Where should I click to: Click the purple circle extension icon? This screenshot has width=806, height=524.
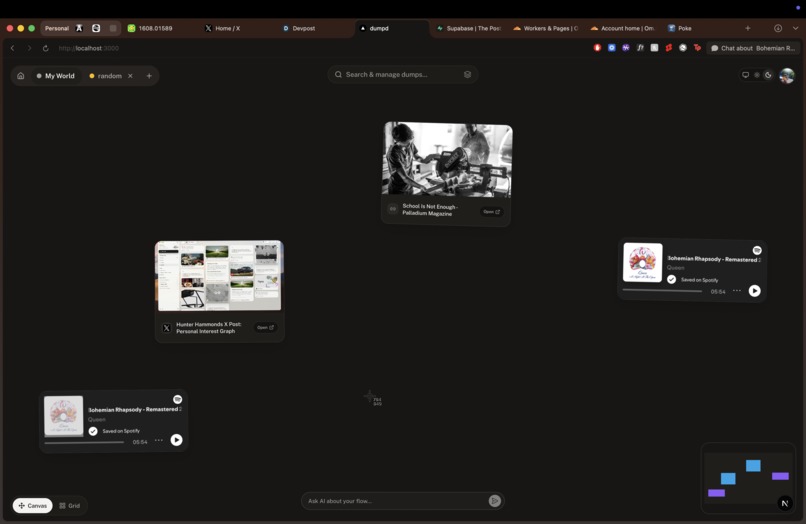pyautogui.click(x=626, y=48)
